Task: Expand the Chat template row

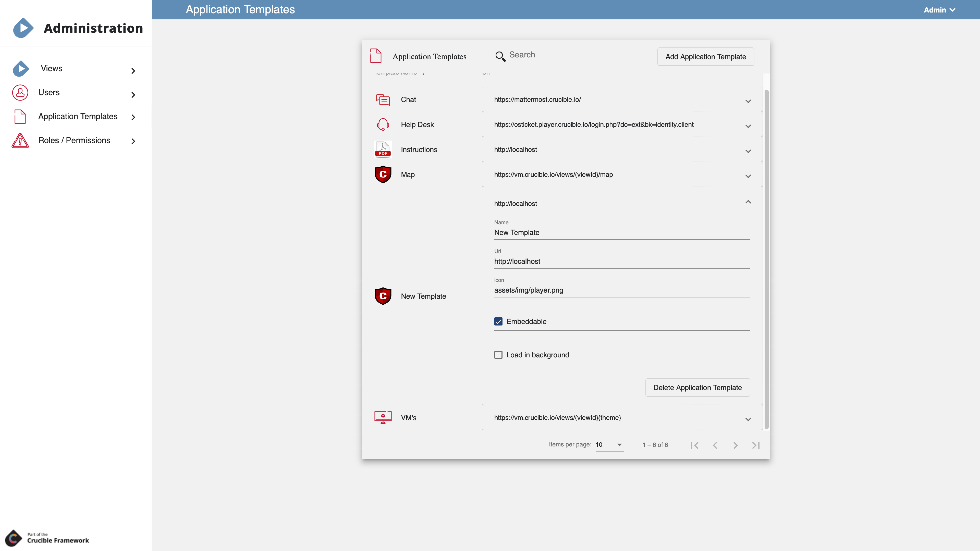Action: click(748, 101)
